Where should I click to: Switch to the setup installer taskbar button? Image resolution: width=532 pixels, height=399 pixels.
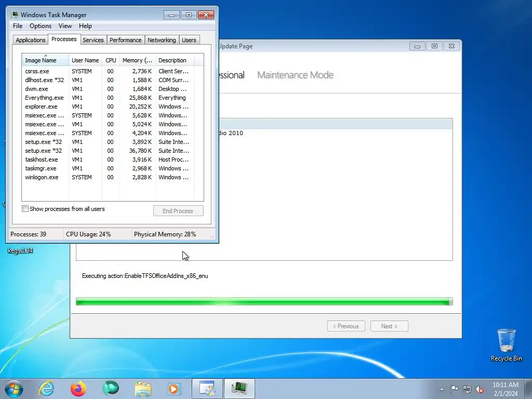coord(207,389)
